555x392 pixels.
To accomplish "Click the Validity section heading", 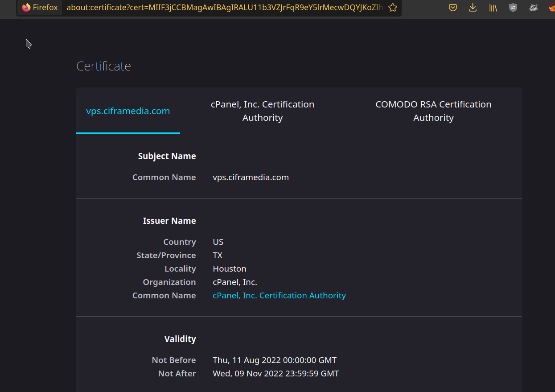I will pyautogui.click(x=180, y=339).
